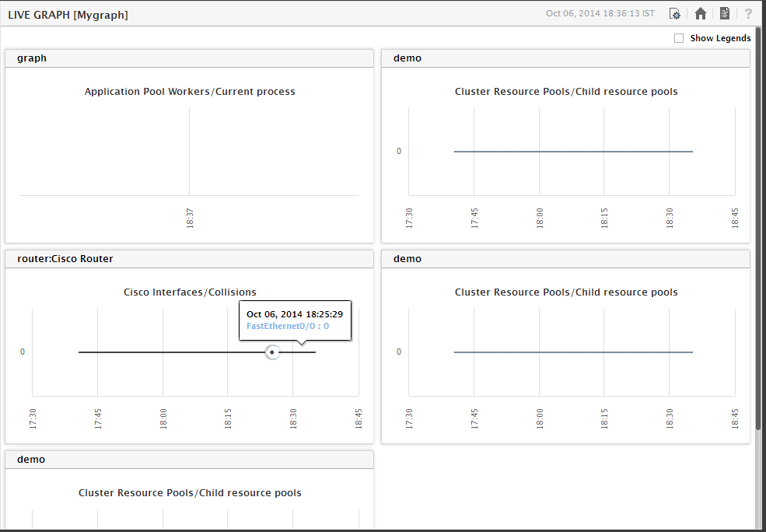Click the top-right 'demo' panel header
This screenshot has width=766, height=532.
click(565, 58)
